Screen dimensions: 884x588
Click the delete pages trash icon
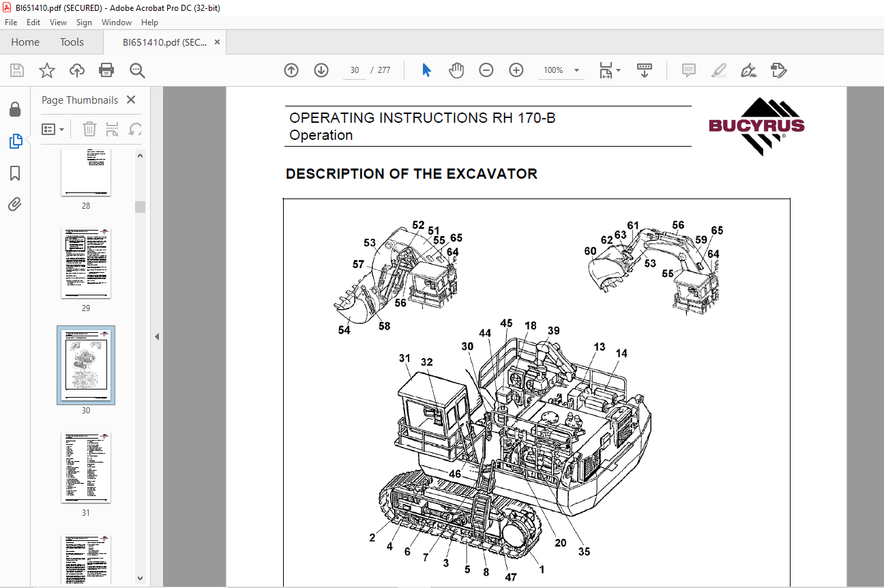[89, 129]
